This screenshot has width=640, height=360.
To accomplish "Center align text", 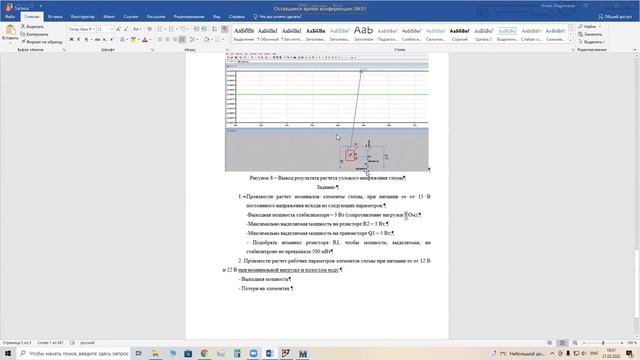I will pos(167,40).
